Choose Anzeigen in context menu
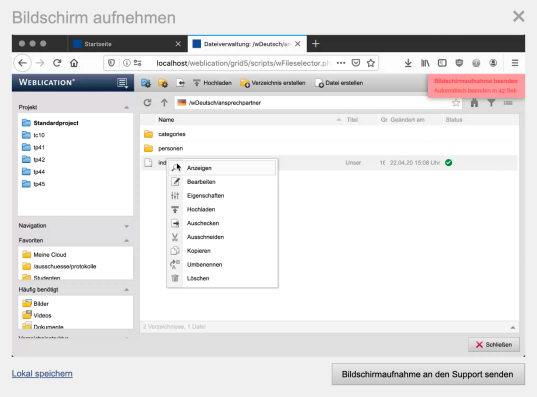 (x=222, y=168)
